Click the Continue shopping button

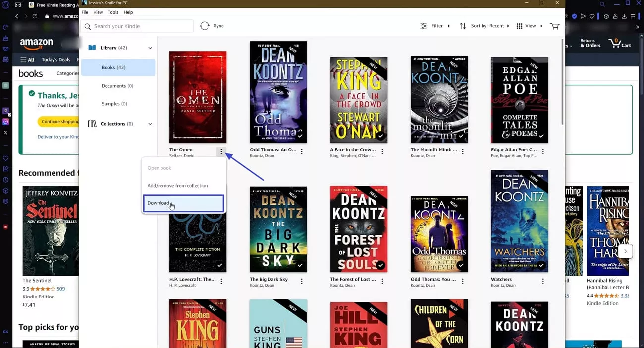(x=59, y=121)
